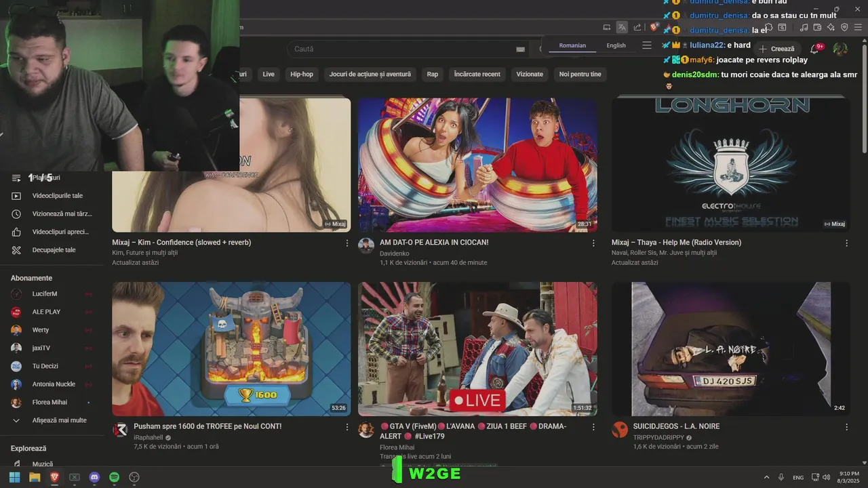Image resolution: width=868 pixels, height=488 pixels.
Task: Open the Leo AI sparkle icon
Action: [x=831, y=27]
